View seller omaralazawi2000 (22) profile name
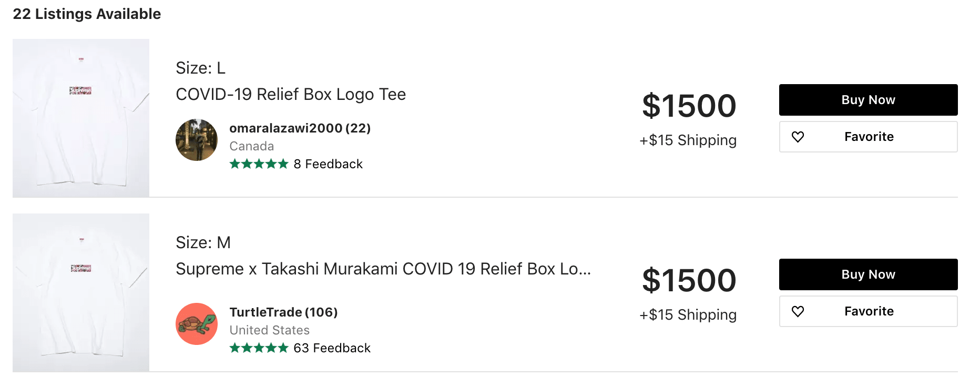 (300, 128)
